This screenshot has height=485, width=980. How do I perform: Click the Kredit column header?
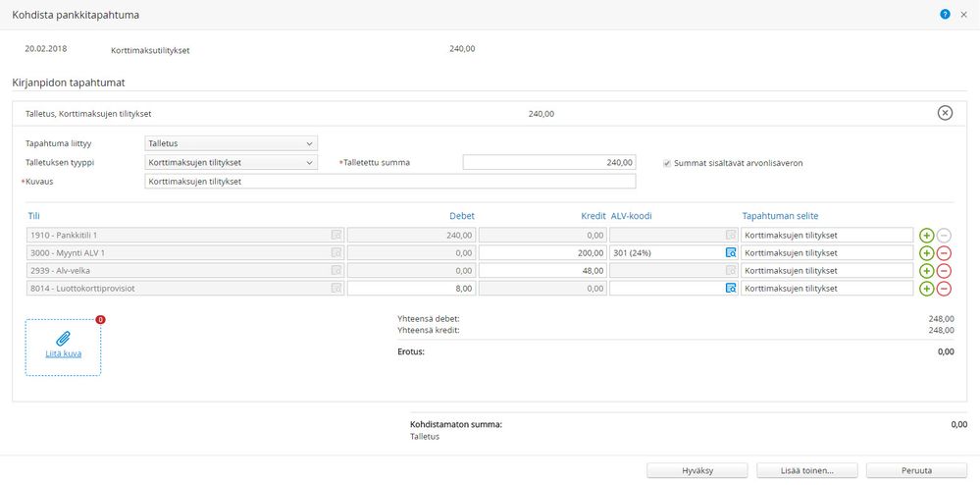coord(593,216)
